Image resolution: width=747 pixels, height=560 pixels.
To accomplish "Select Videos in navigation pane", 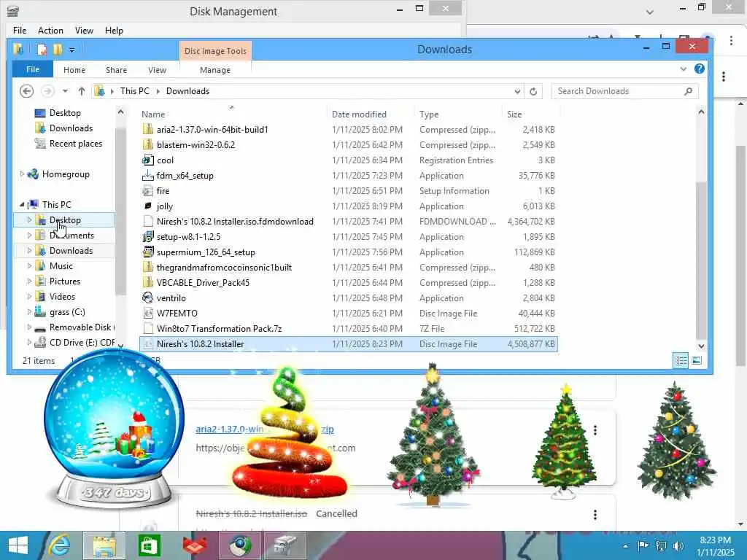I will tap(63, 297).
